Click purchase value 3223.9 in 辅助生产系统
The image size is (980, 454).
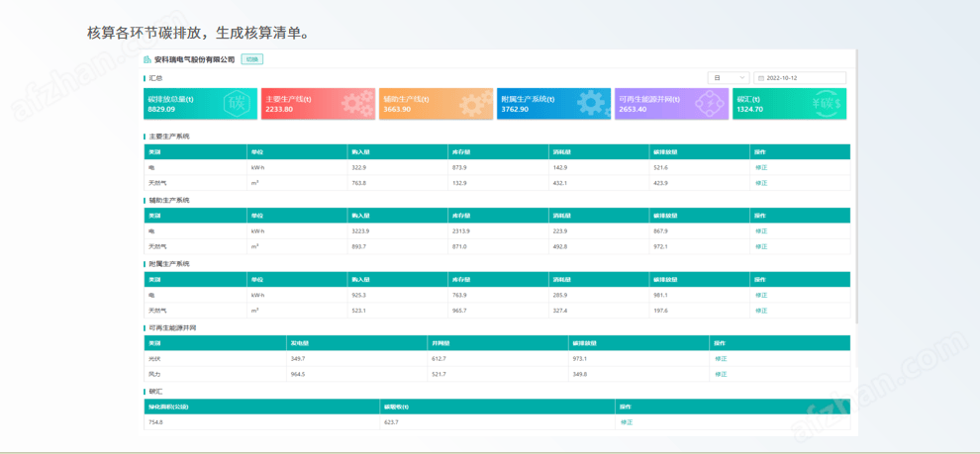pyautogui.click(x=360, y=231)
